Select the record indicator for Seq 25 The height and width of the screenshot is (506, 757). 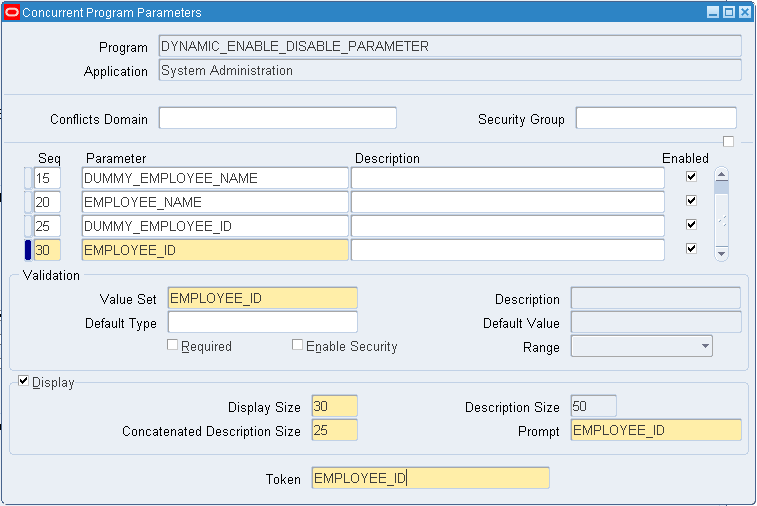pyautogui.click(x=28, y=226)
